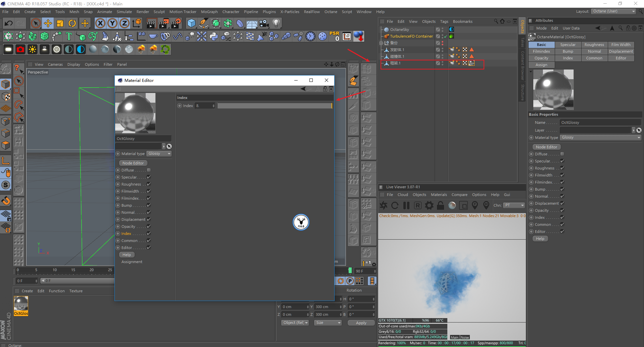
Task: Click Node Editor button in Material Editor
Action: pyautogui.click(x=133, y=163)
